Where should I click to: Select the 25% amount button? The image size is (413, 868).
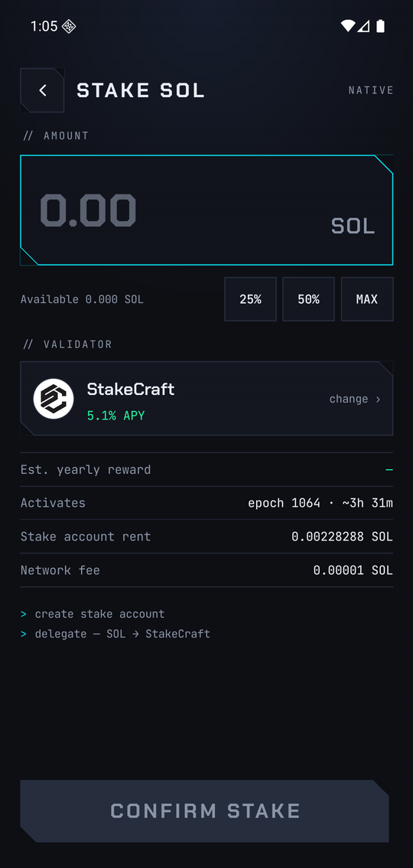coord(250,299)
